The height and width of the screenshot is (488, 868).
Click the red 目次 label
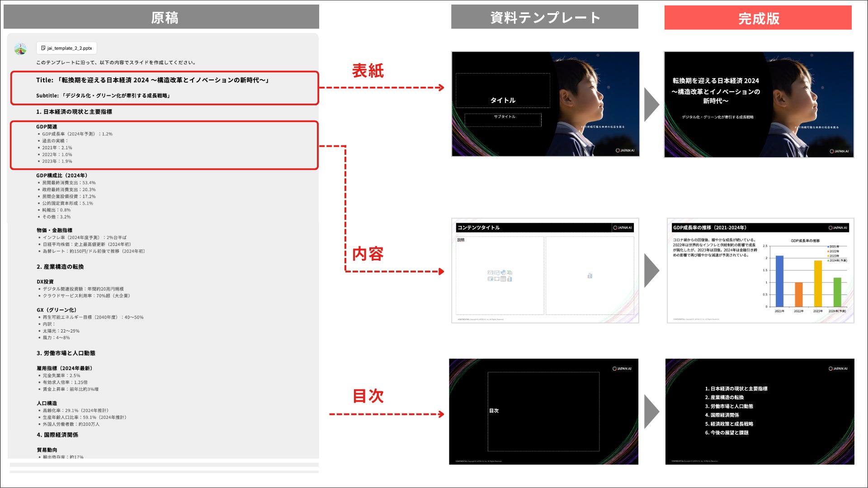pos(368,396)
